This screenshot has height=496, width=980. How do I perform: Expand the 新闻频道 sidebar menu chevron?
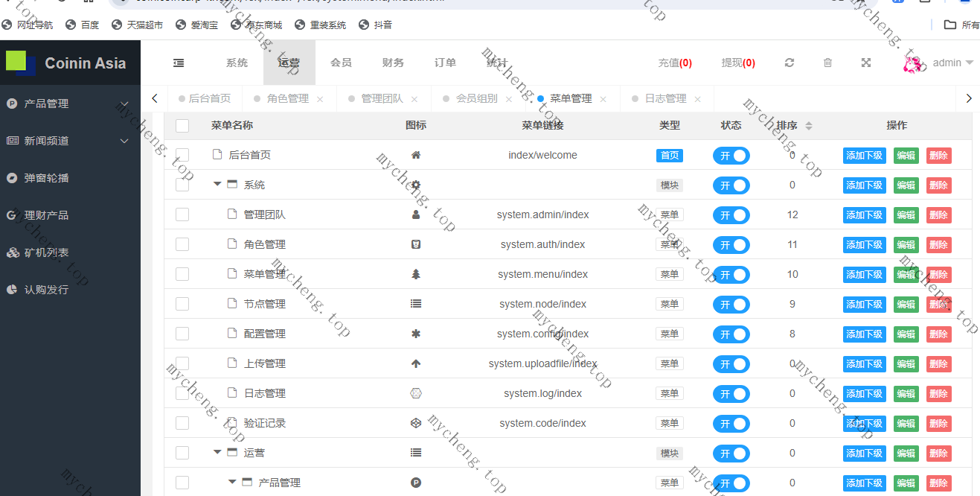(124, 142)
